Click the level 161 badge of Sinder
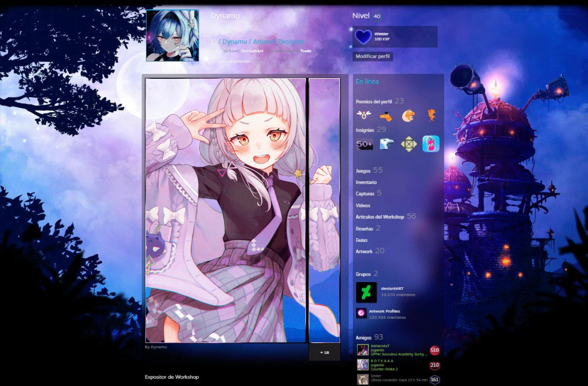 pos(435,380)
